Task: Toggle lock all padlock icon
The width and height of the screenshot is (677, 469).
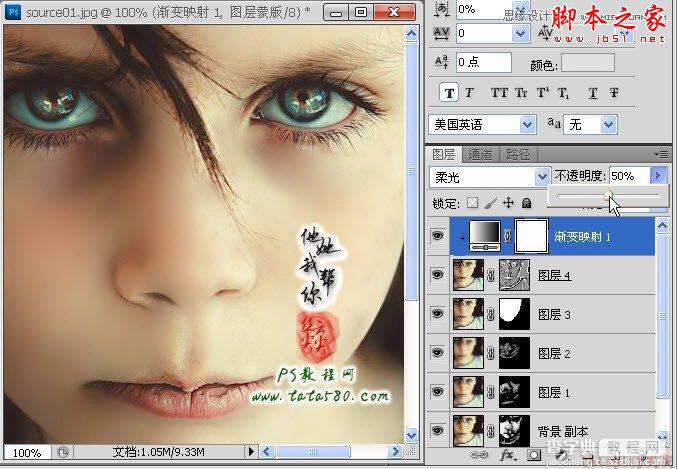Action: [526, 203]
